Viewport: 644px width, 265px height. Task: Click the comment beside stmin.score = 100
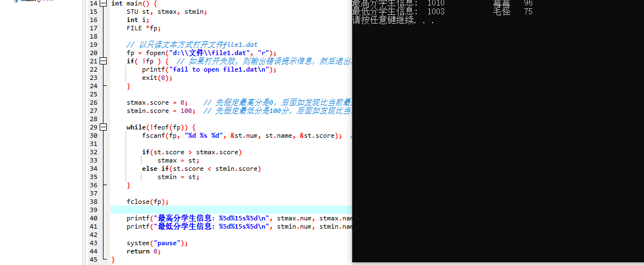278,111
